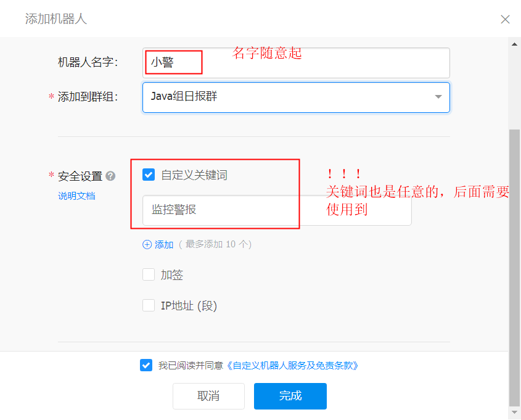Click the 添加 keyword link

164,245
